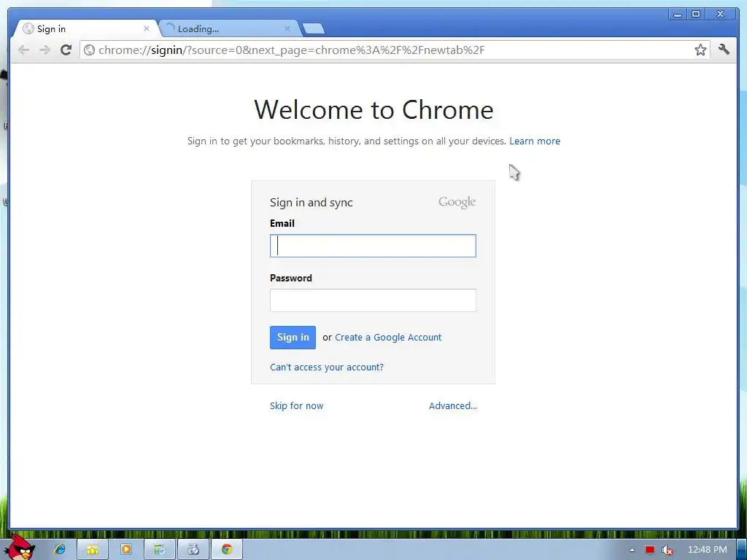Bookmark this page with the star icon

point(700,50)
